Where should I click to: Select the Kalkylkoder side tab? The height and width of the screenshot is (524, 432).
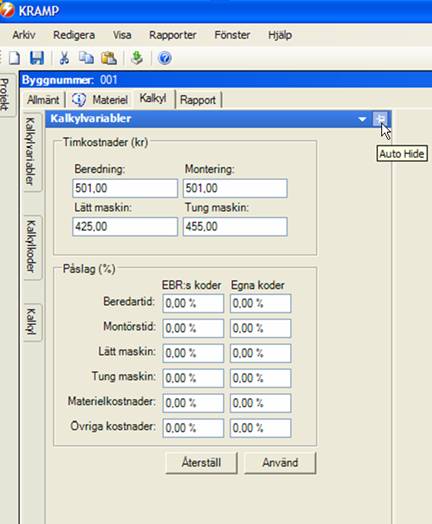31,247
